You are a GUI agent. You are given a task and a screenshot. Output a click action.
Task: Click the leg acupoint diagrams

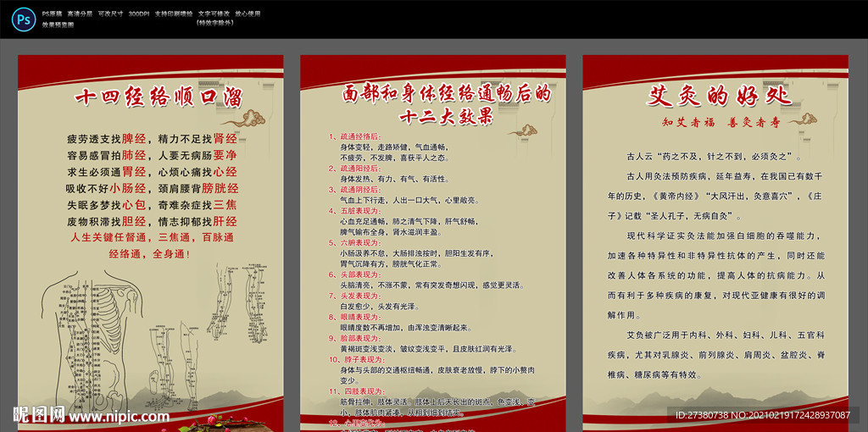pyautogui.click(x=174, y=368)
